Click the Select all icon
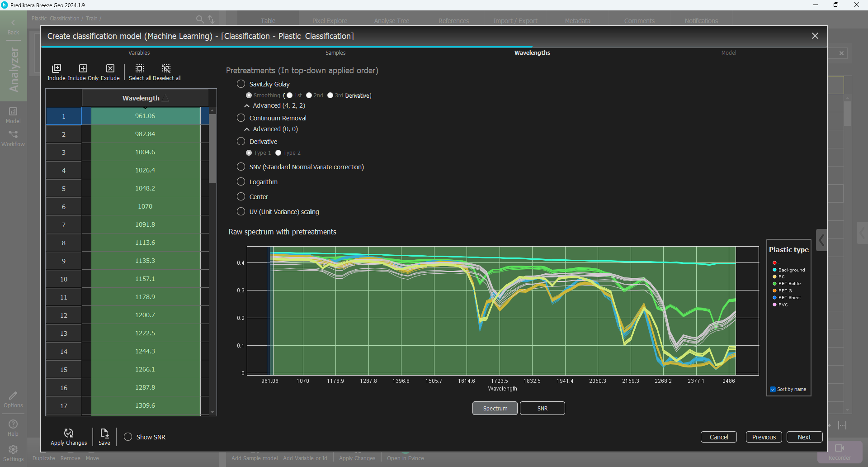868x467 pixels. [x=140, y=69]
